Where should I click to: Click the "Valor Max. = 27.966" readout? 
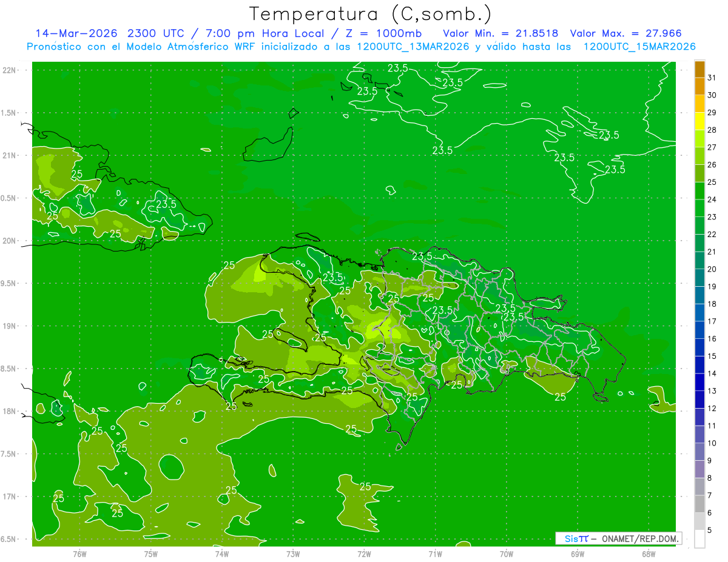(625, 33)
